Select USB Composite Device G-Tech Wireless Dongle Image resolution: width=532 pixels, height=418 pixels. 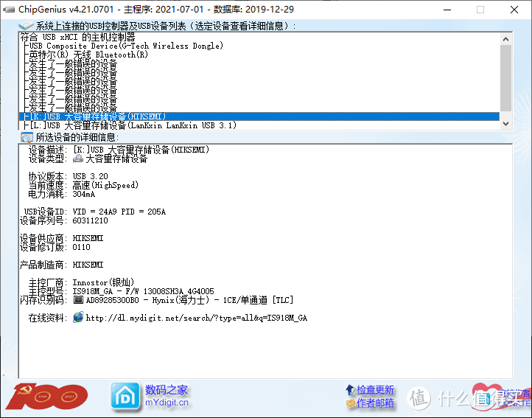(126, 46)
